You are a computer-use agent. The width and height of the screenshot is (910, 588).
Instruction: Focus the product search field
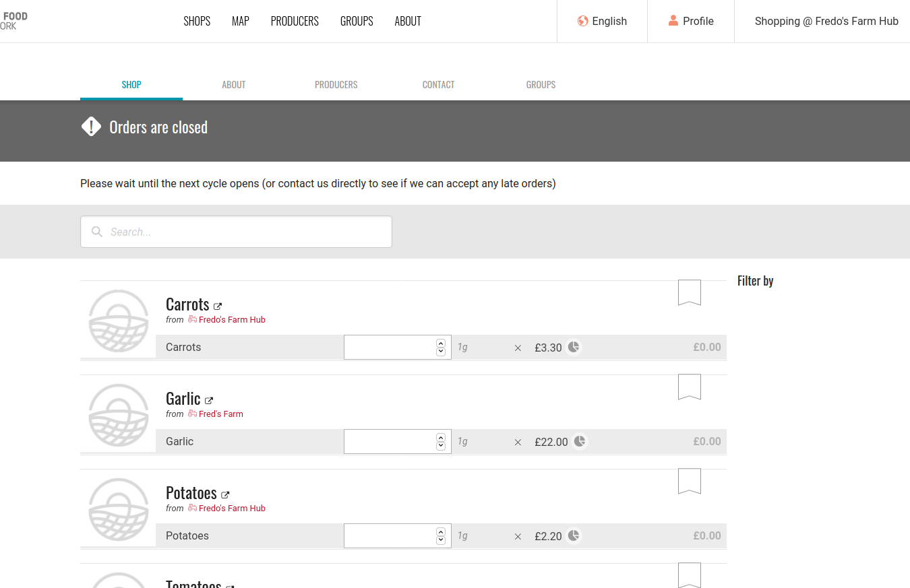point(236,232)
